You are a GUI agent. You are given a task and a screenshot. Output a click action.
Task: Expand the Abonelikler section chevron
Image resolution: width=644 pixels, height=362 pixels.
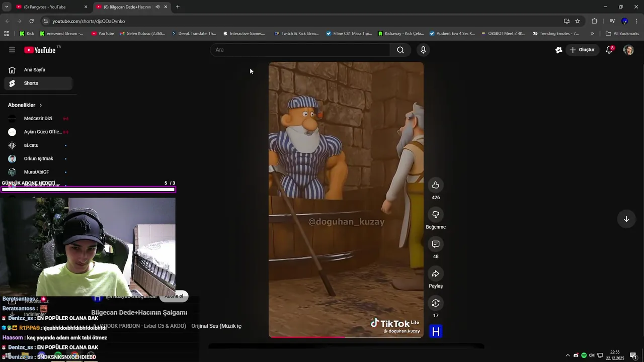tap(41, 105)
